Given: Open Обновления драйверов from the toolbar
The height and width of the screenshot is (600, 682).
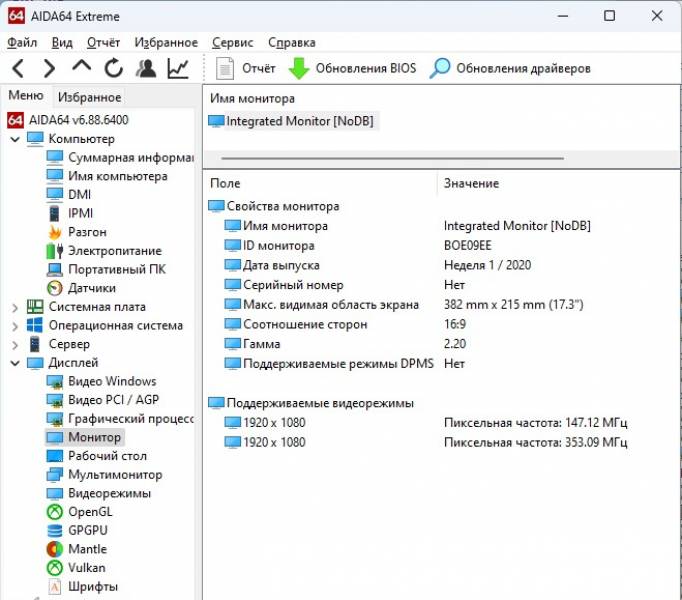Looking at the screenshot, I should pos(510,68).
